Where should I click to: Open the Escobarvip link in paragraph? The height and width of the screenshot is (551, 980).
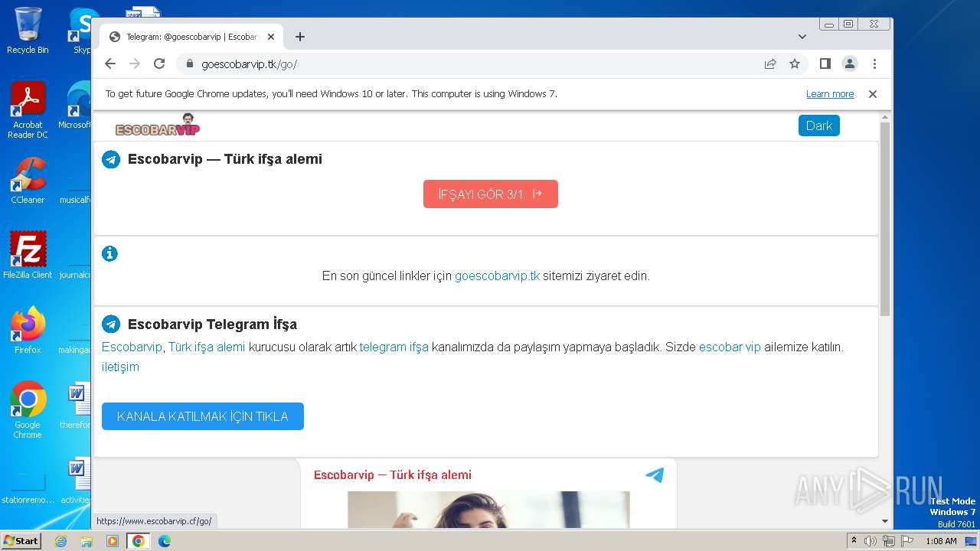click(x=132, y=347)
